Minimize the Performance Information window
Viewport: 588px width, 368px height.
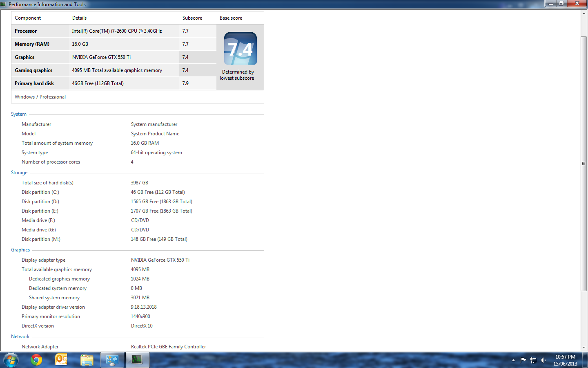550,4
